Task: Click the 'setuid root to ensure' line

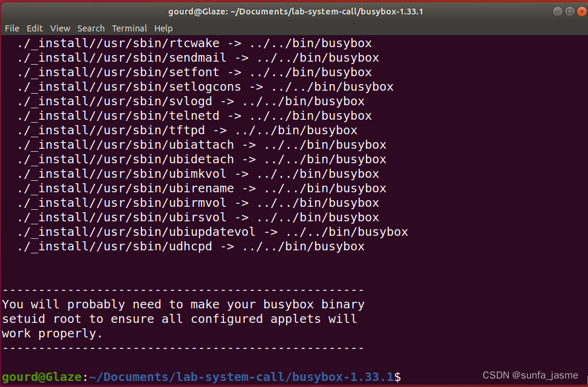Action: coord(180,319)
